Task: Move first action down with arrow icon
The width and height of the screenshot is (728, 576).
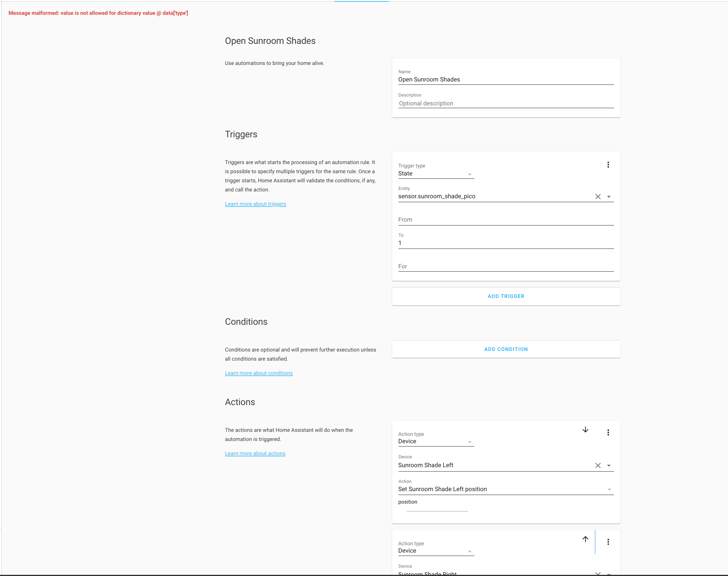Action: (x=585, y=429)
